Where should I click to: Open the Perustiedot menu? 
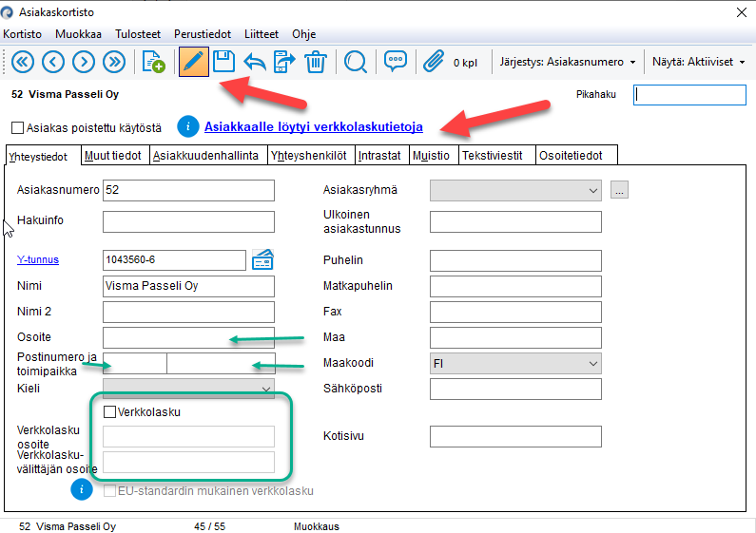tap(203, 34)
